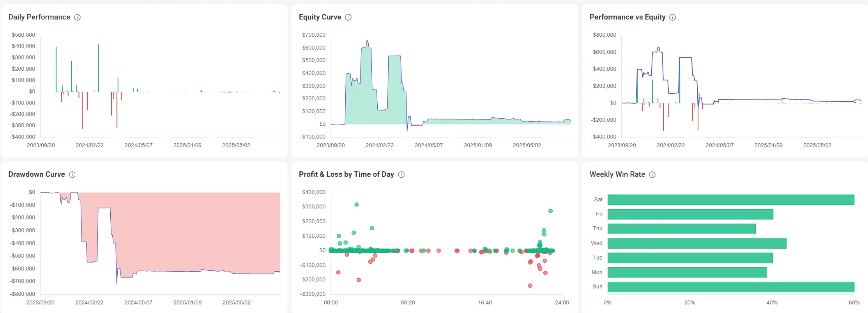Click the Wed win rate bar

point(697,243)
